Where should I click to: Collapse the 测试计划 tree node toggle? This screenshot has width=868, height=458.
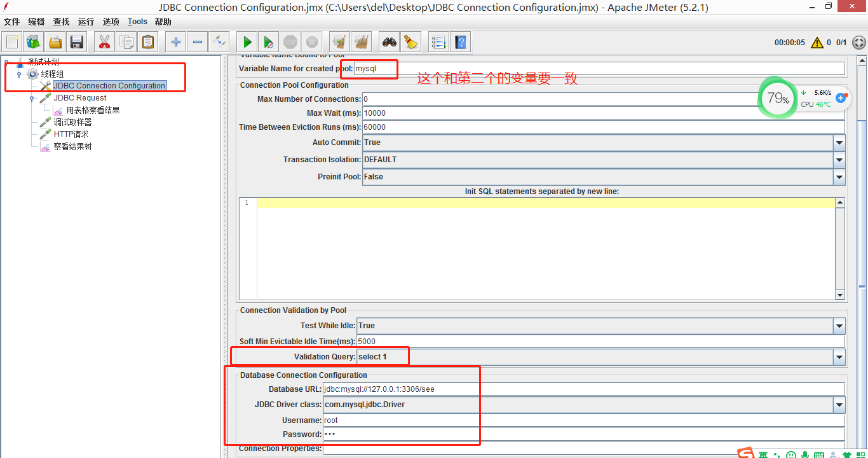click(7, 62)
